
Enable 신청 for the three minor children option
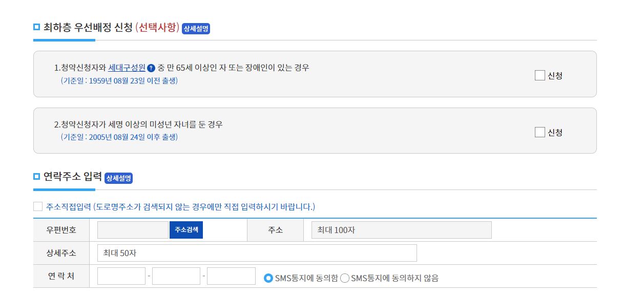(x=539, y=132)
